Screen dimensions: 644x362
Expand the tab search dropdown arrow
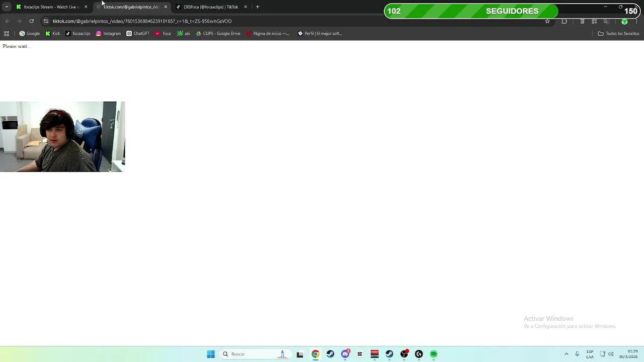(7, 7)
